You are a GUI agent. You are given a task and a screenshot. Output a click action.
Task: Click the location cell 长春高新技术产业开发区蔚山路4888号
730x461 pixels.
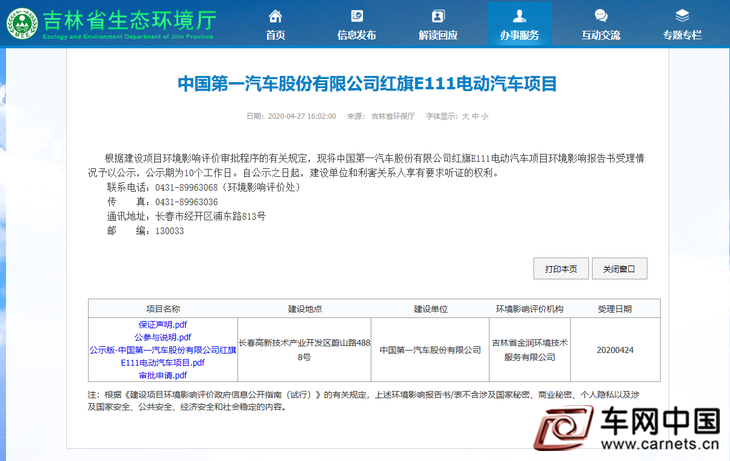coord(304,350)
